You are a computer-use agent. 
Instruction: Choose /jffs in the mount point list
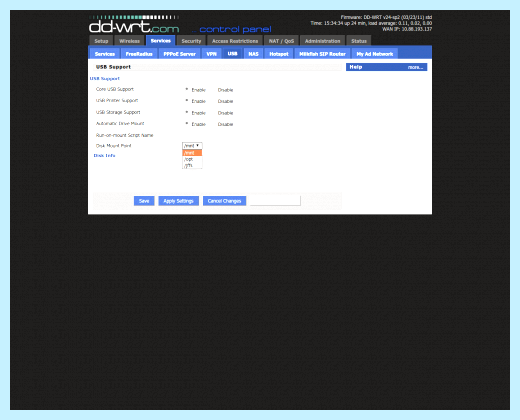[192, 165]
